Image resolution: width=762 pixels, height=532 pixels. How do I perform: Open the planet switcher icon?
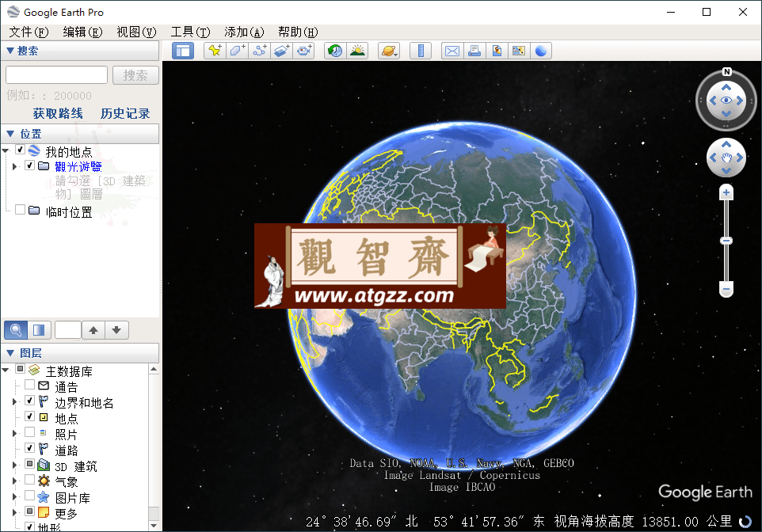pos(389,51)
